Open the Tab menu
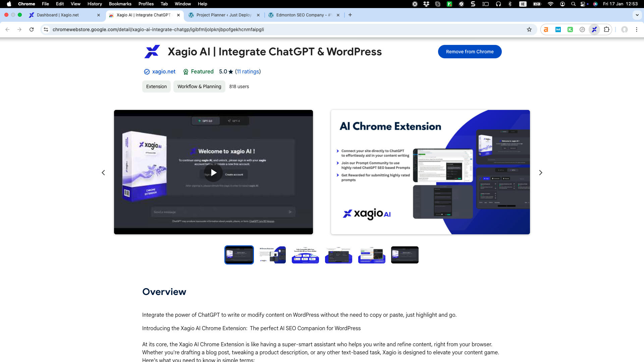Image resolution: width=644 pixels, height=362 pixels. point(164,4)
